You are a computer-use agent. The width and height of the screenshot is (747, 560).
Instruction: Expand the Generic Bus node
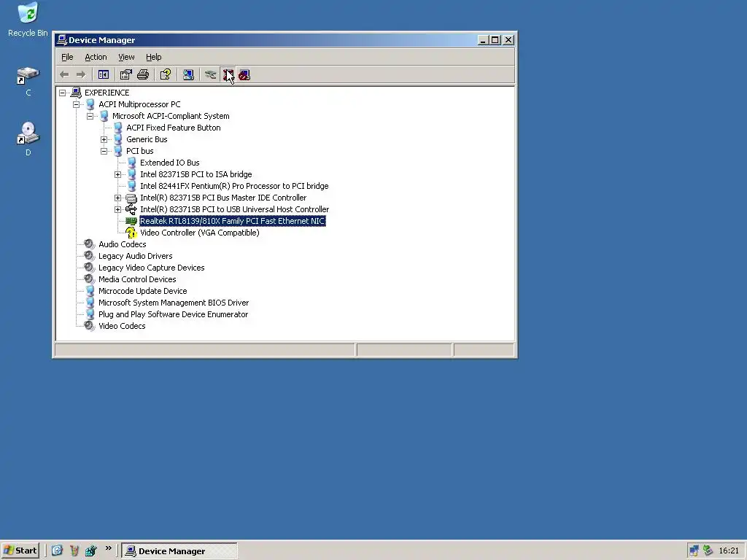coord(104,139)
